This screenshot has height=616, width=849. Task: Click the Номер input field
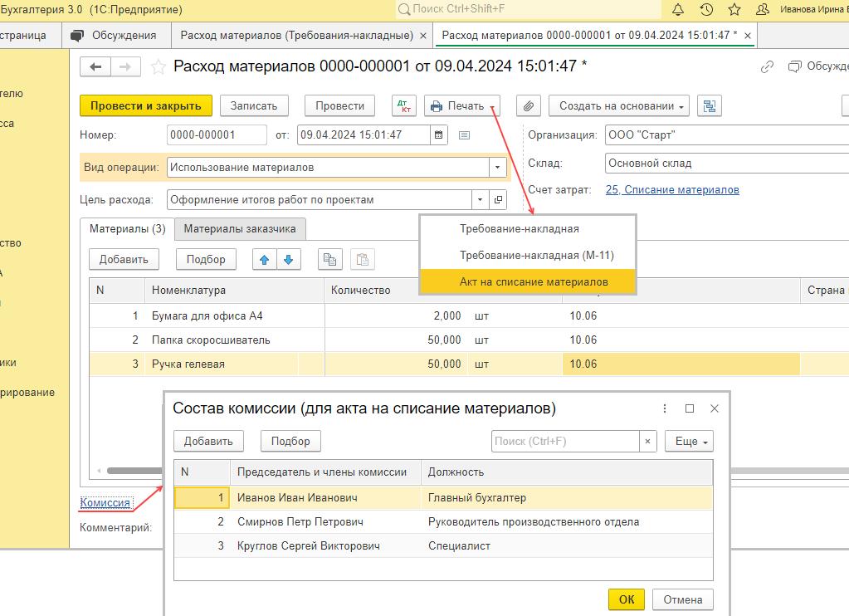pyautogui.click(x=217, y=134)
